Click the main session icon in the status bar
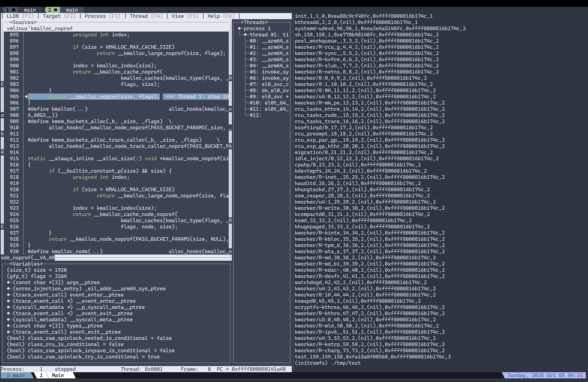 point(8,375)
